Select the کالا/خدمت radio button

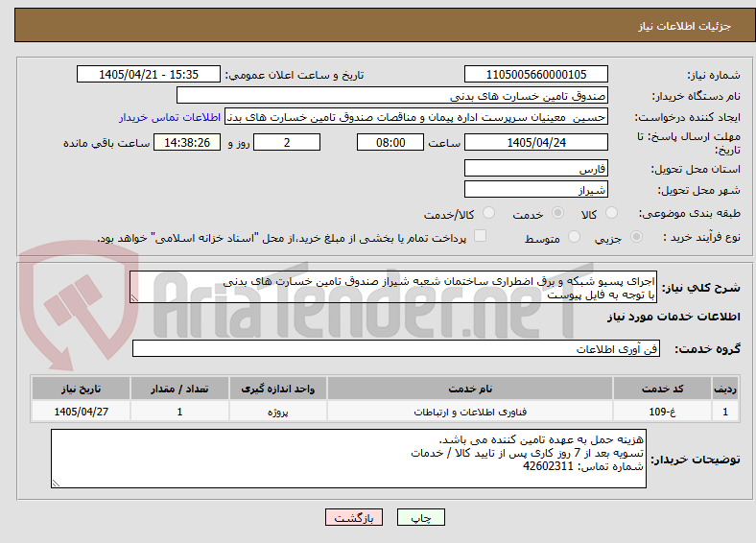[x=489, y=213]
